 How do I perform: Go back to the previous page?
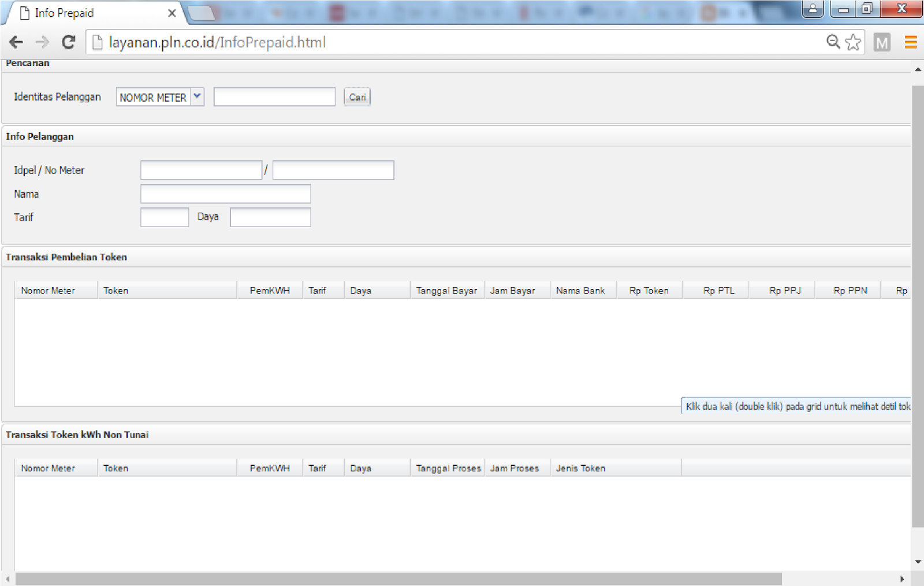[x=16, y=42]
